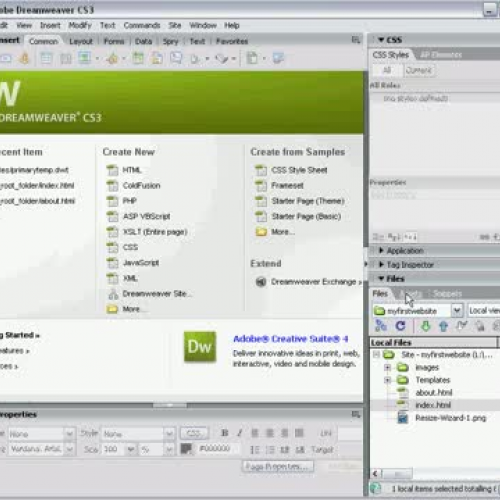Open the Modify menu
The image size is (500, 500).
click(x=80, y=25)
